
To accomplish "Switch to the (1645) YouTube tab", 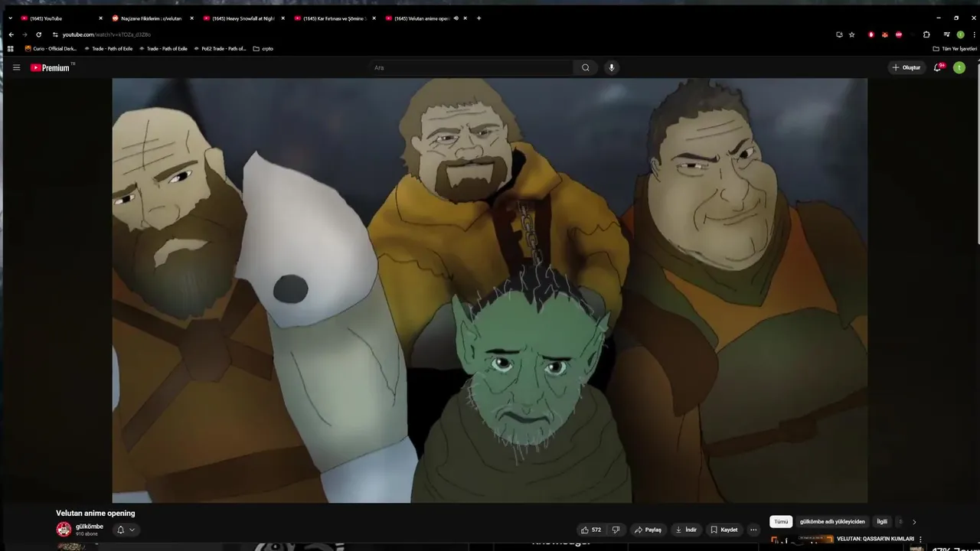I will 61,18.
